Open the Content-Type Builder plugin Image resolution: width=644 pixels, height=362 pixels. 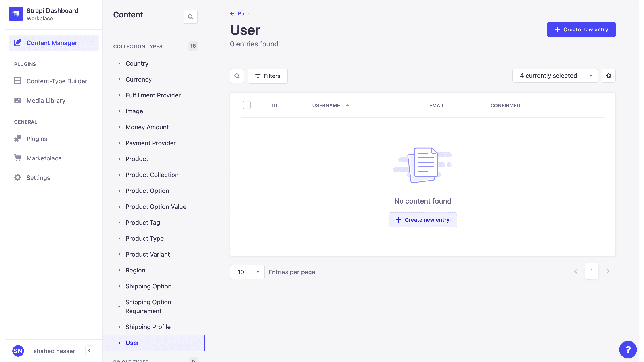coord(57,81)
